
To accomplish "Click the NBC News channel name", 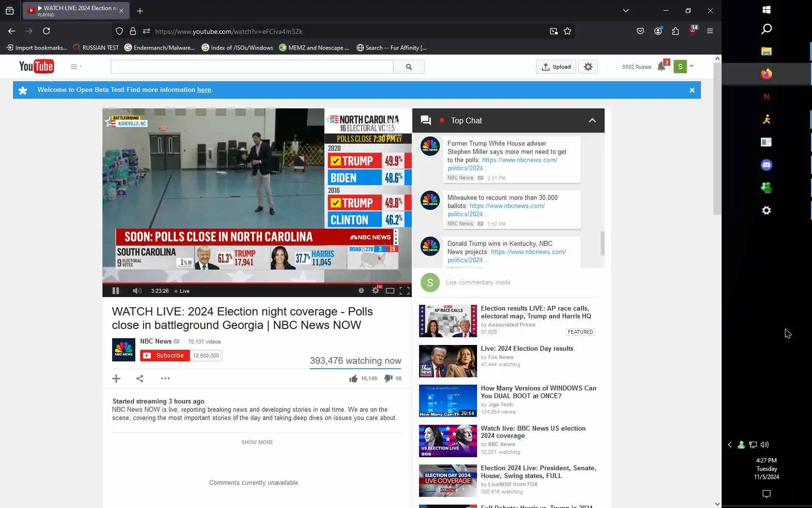I will point(156,342).
